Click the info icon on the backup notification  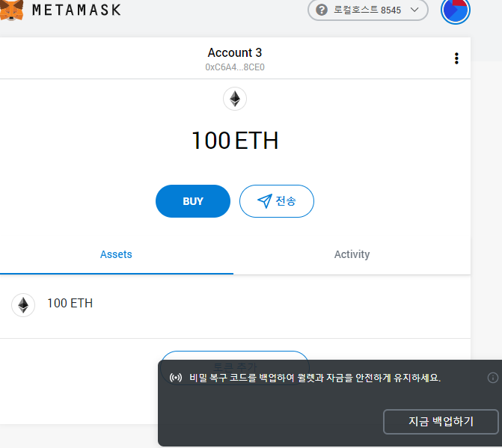click(x=493, y=378)
